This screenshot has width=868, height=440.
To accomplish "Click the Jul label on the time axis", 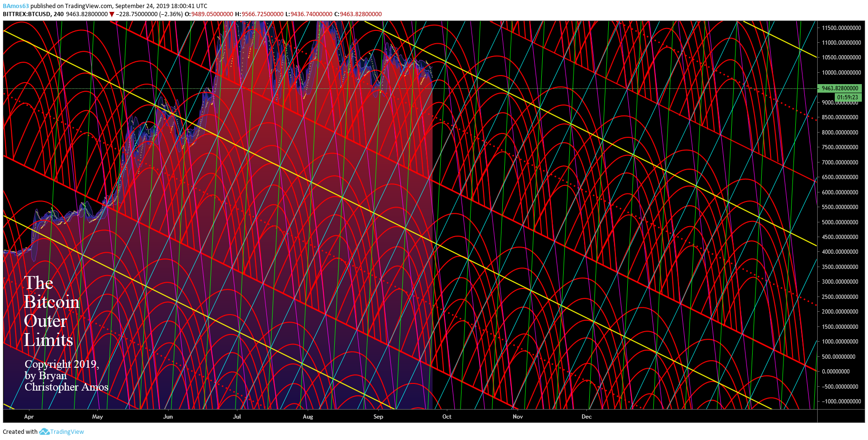I will (x=237, y=417).
